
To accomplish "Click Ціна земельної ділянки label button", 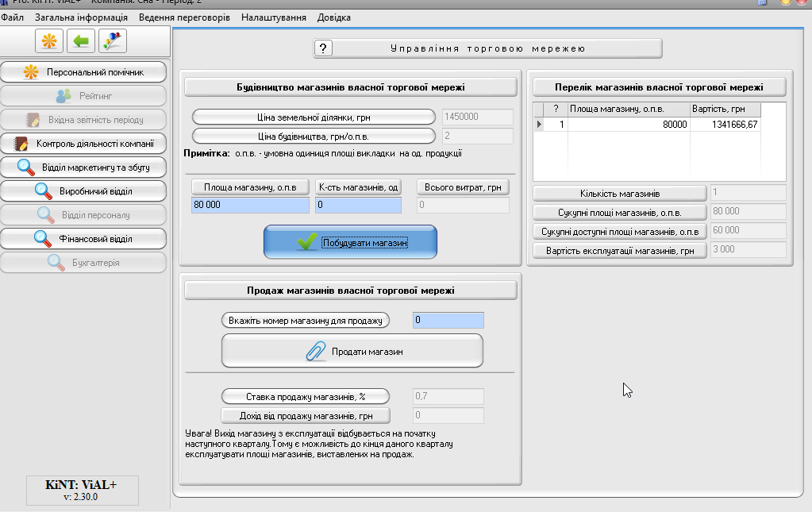I will (x=314, y=117).
